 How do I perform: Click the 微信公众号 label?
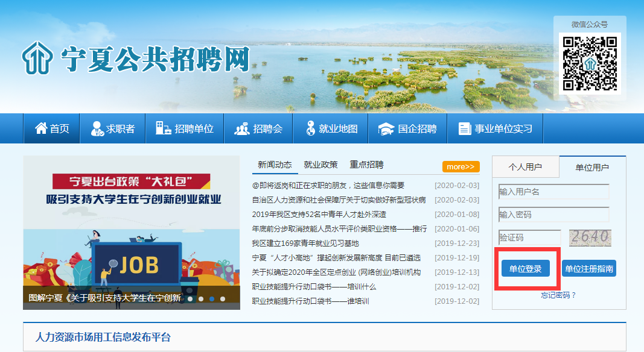[589, 25]
